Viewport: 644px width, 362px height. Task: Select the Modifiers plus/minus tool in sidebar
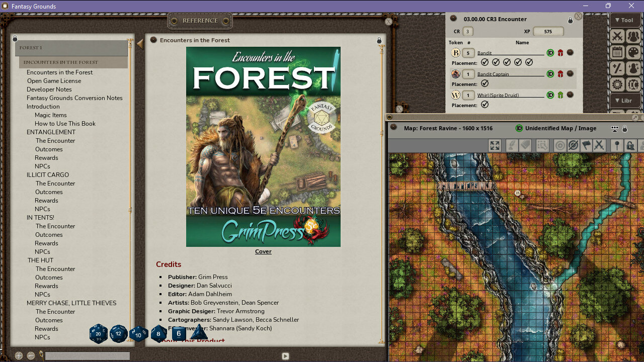(x=617, y=68)
